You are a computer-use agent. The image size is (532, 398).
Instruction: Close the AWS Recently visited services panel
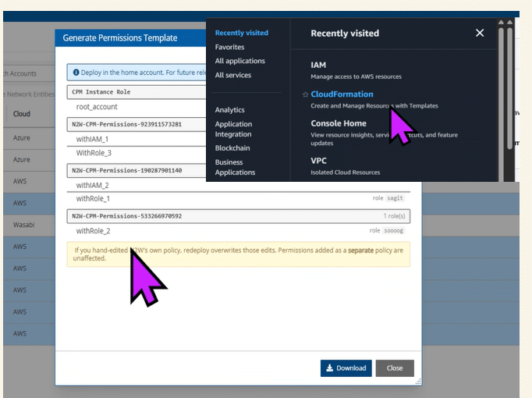(x=480, y=33)
